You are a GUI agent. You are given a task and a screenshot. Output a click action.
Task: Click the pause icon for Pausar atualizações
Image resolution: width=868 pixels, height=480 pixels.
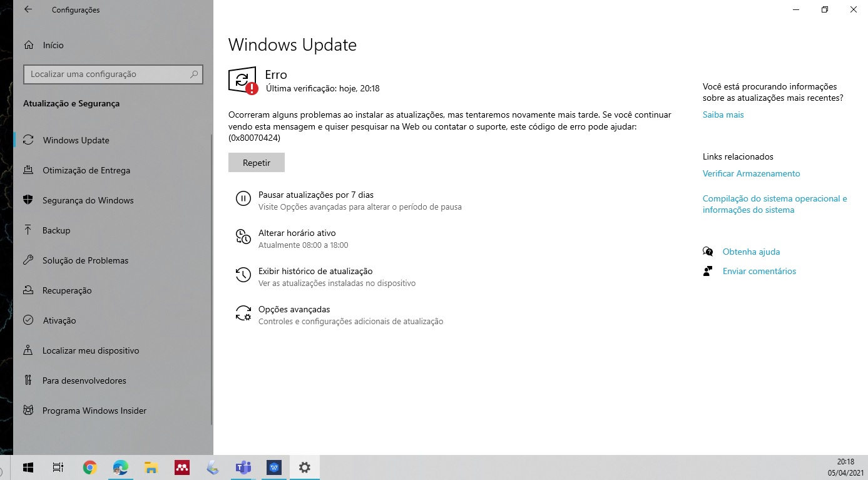click(243, 199)
